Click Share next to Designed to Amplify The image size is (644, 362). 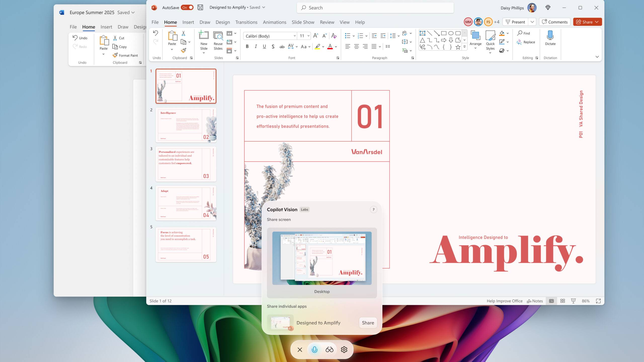click(368, 323)
